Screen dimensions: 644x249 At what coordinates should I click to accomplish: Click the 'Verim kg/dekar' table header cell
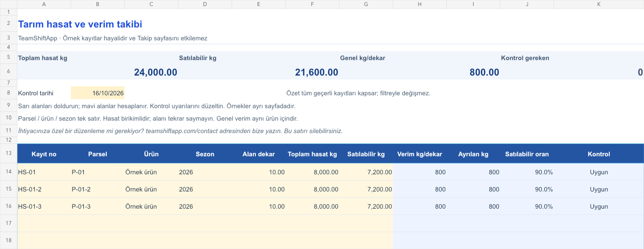(x=419, y=154)
